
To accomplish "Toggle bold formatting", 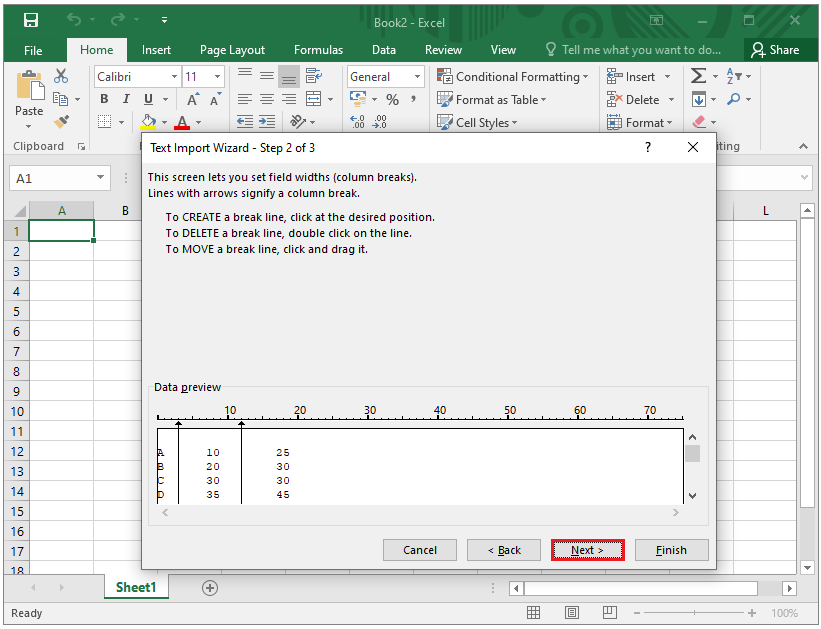I will tap(103, 99).
